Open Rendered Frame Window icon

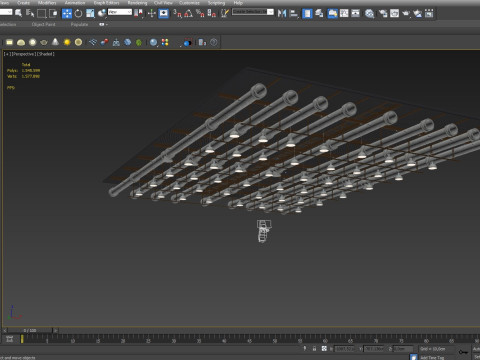point(395,13)
